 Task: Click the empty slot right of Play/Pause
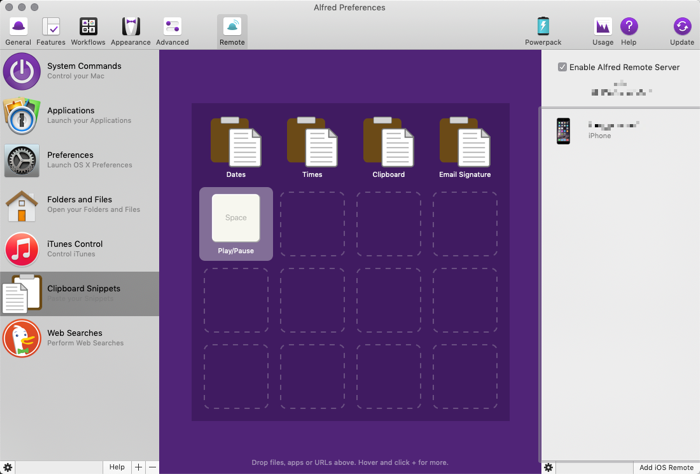click(x=312, y=224)
